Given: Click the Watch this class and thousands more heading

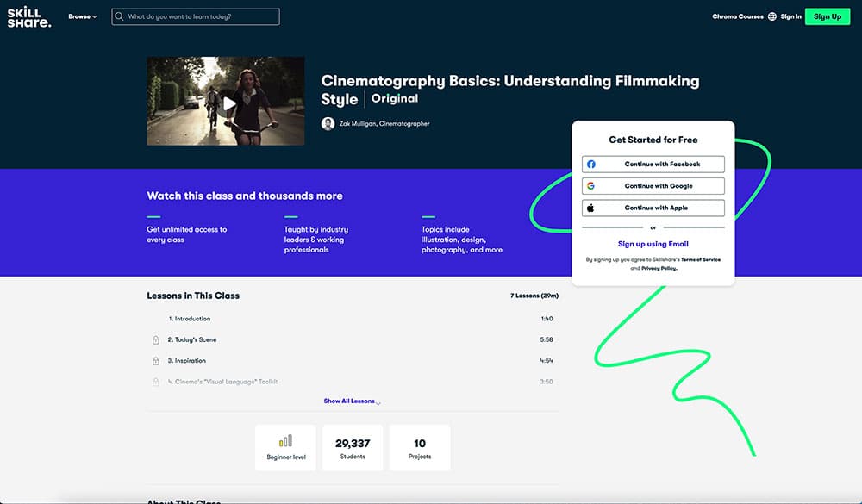Looking at the screenshot, I should point(245,196).
